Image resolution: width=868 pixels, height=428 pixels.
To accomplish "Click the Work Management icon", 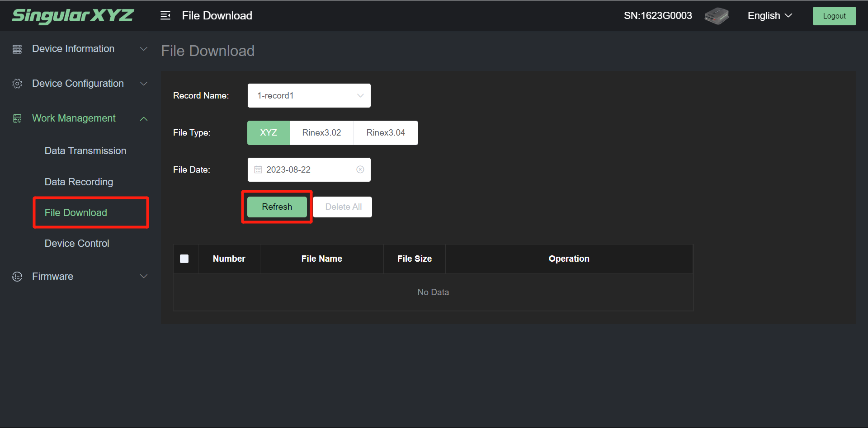I will [17, 118].
